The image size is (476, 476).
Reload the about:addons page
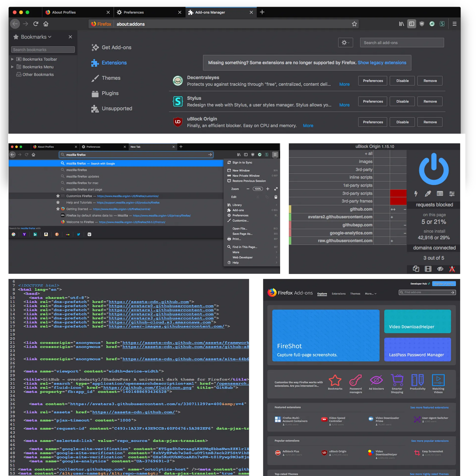click(x=36, y=24)
